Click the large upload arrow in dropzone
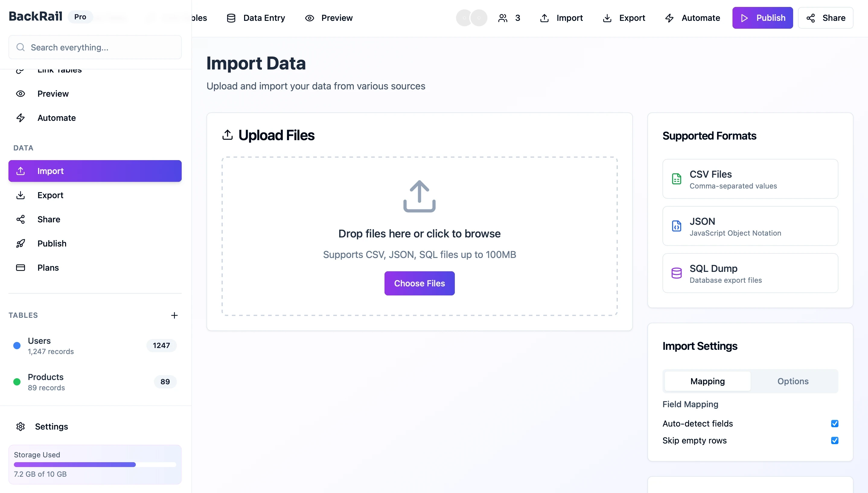Image resolution: width=868 pixels, height=493 pixels. click(420, 196)
